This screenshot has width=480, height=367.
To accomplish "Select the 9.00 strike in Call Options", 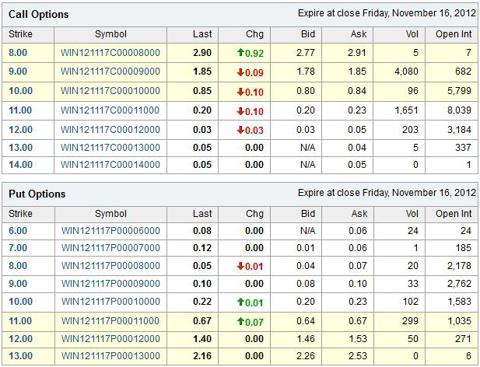I will pos(18,71).
